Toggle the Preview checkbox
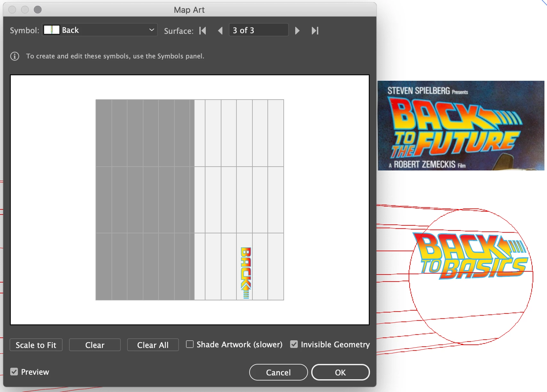The image size is (547, 392). pyautogui.click(x=14, y=372)
